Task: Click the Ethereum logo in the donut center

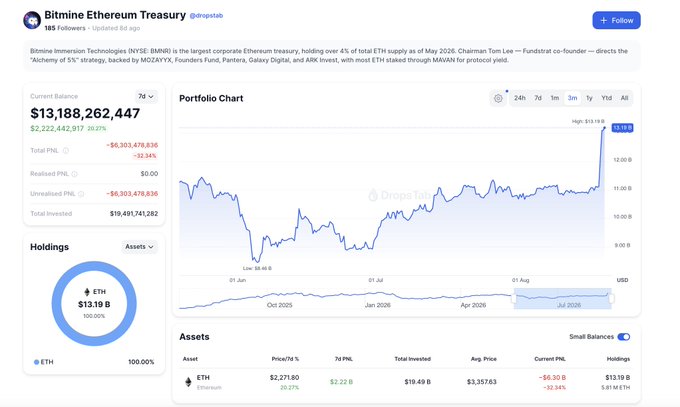Action: coord(87,292)
